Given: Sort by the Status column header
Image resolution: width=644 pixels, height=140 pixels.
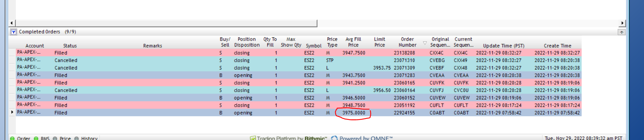Looking at the screenshot, I should pyautogui.click(x=70, y=46).
